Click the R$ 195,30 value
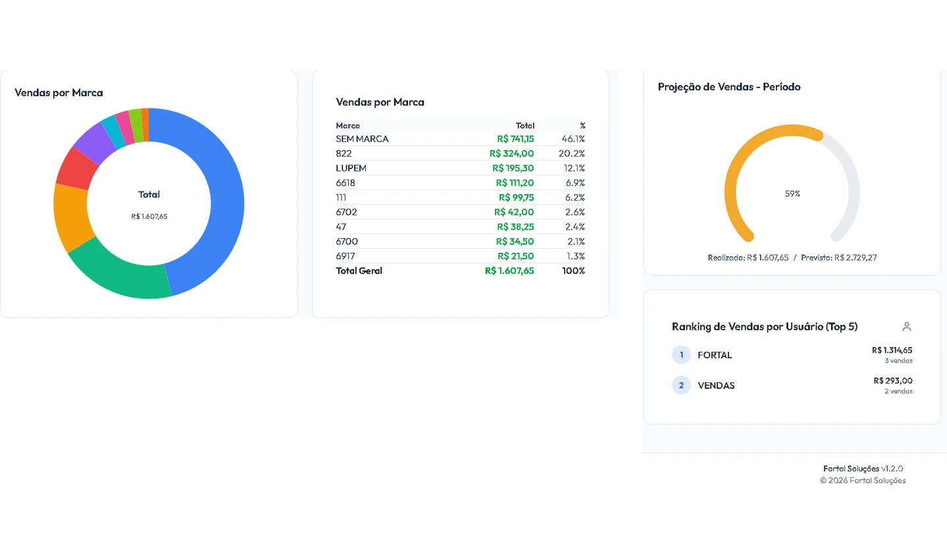The width and height of the screenshot is (947, 560). pos(513,168)
